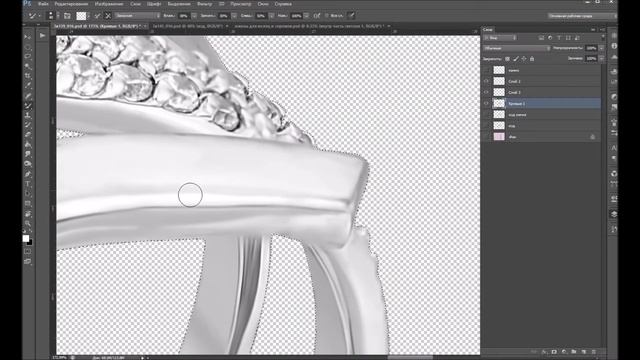This screenshot has height=360, width=640.
Task: Open the mixer brush combination dropdown
Action: click(x=138, y=16)
